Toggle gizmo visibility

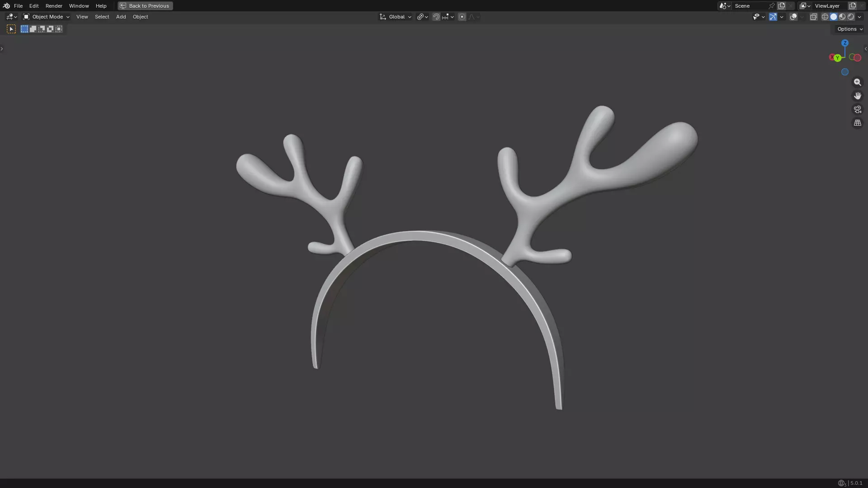pos(773,17)
